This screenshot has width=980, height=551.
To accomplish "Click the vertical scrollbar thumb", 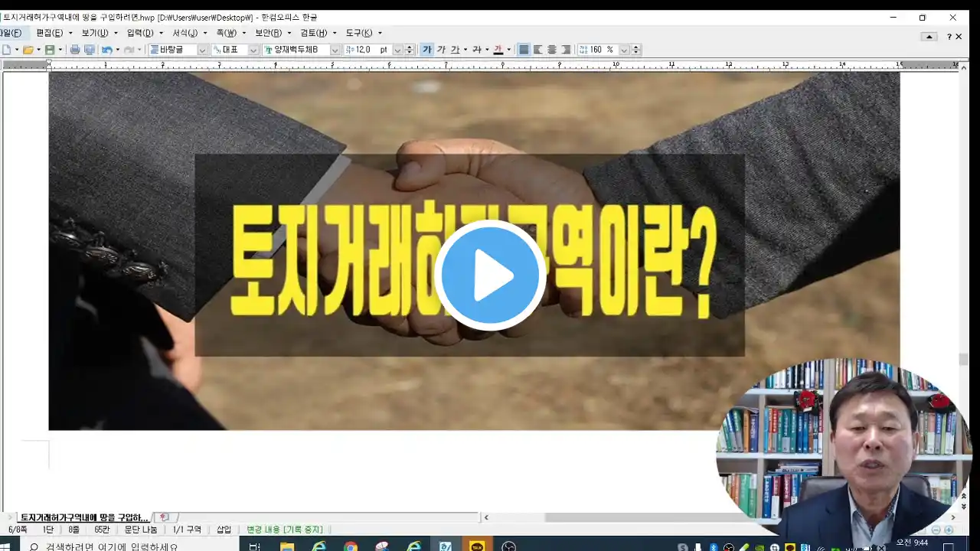I will 963,359.
